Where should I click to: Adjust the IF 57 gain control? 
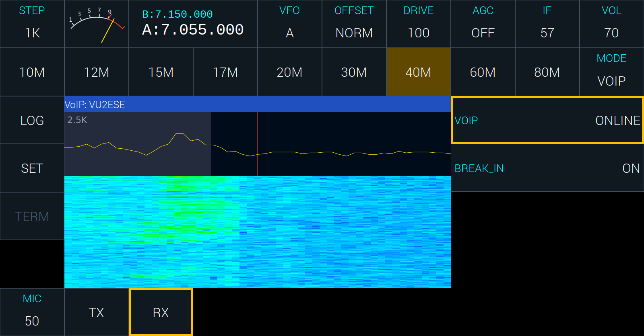point(547,24)
